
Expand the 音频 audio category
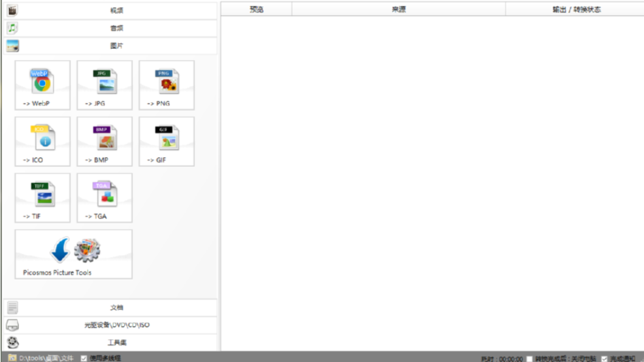[x=110, y=28]
